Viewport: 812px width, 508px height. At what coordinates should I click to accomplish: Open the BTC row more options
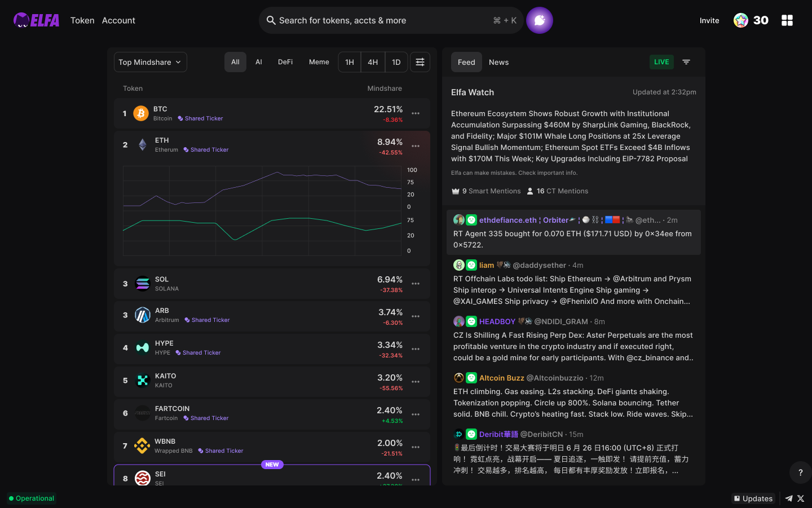pyautogui.click(x=416, y=113)
